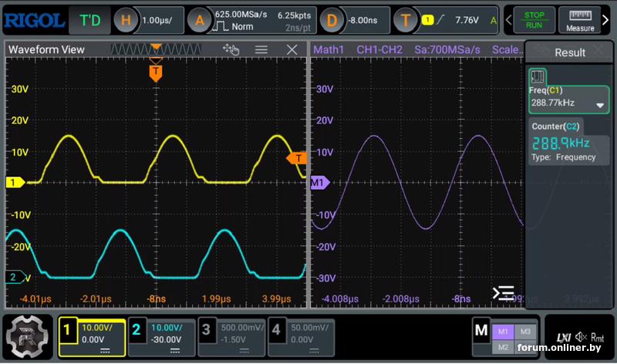Select the M3 math tab
The image size is (617, 364).
point(525,331)
